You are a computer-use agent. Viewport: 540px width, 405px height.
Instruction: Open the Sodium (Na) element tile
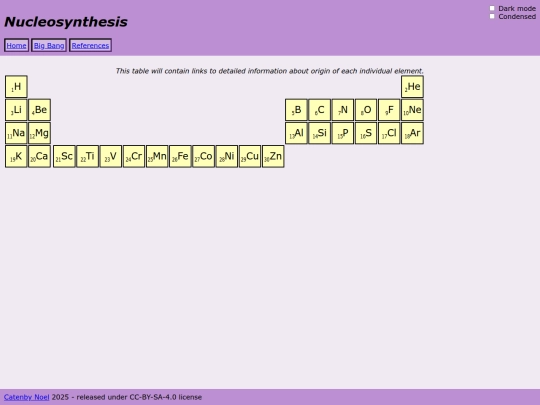coord(16,133)
